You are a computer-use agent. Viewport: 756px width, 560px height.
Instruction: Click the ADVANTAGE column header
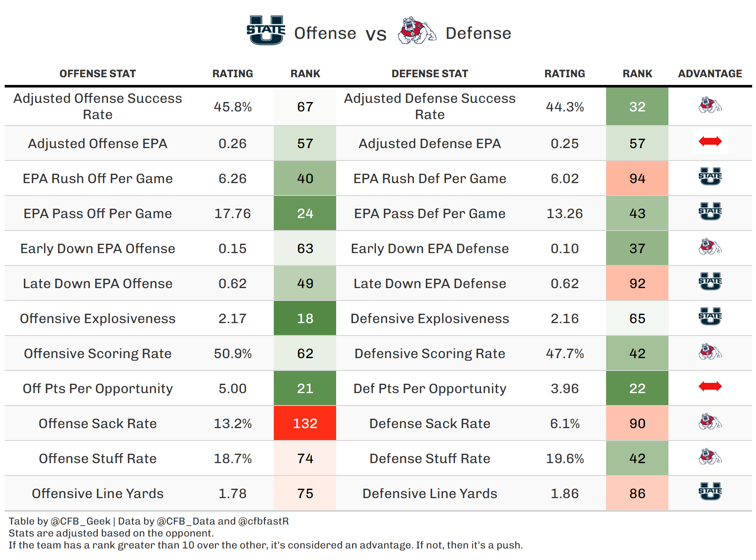pyautogui.click(x=710, y=74)
